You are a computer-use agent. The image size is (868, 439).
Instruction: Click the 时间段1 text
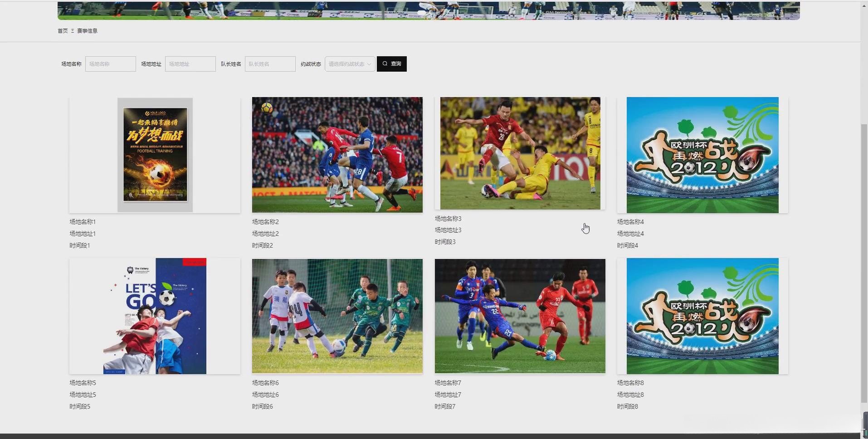pos(80,245)
